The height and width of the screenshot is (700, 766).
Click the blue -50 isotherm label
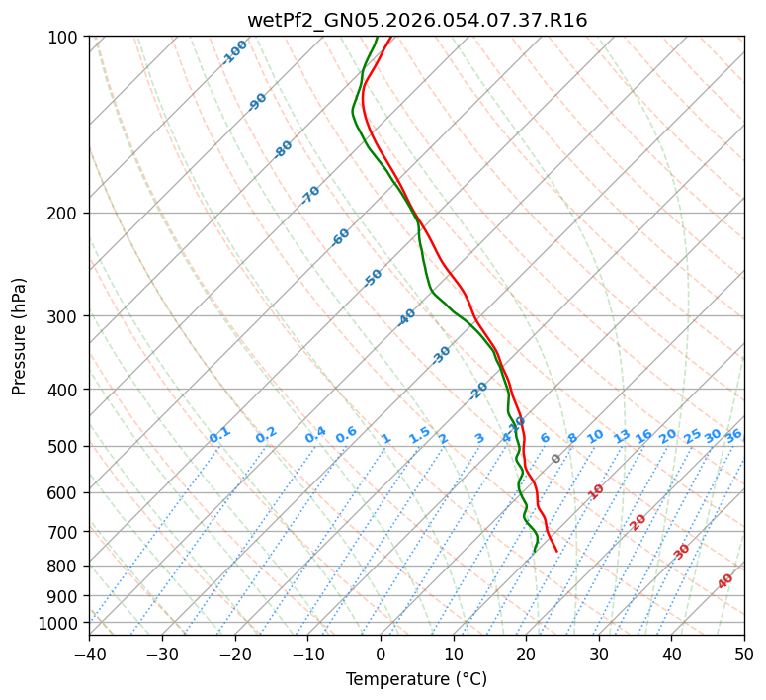tap(373, 278)
